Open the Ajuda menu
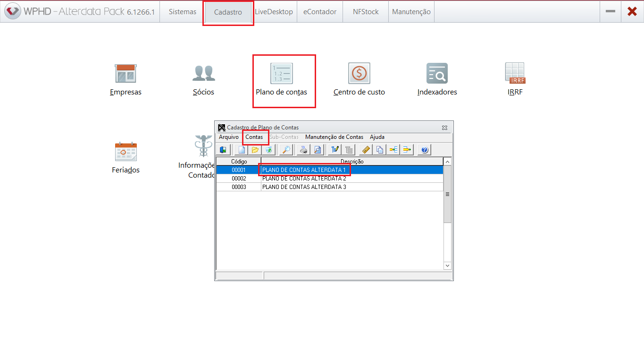This screenshot has height=351, width=644. tap(377, 137)
